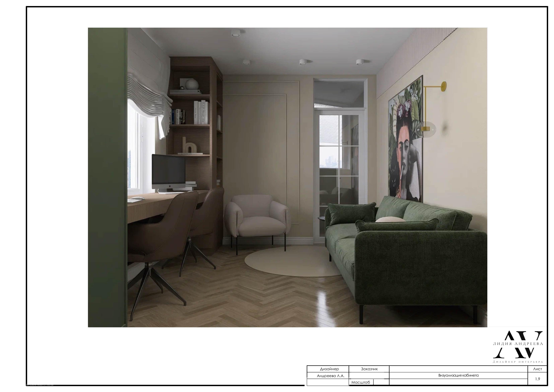Click the 'Дизайнер интерьера' logo caption
This screenshot has height=392, width=554.
pos(518,362)
